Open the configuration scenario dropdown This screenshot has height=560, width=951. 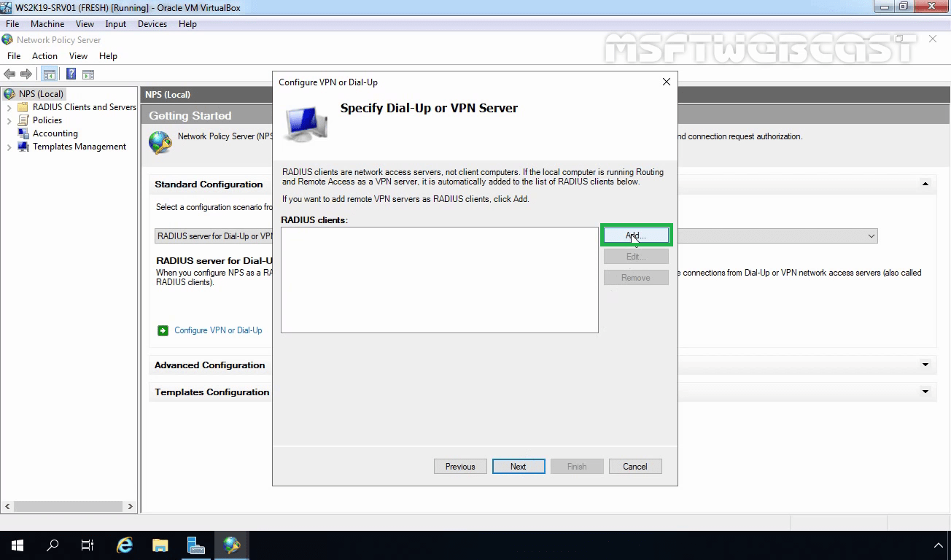(x=871, y=236)
